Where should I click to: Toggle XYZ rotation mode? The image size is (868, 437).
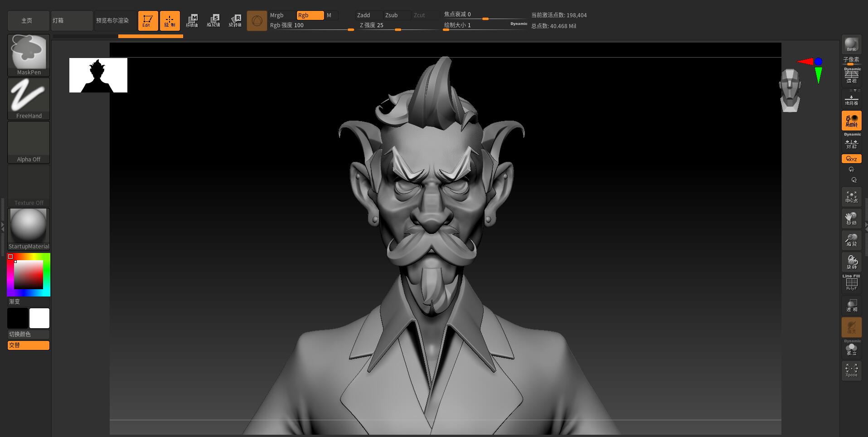pos(851,159)
